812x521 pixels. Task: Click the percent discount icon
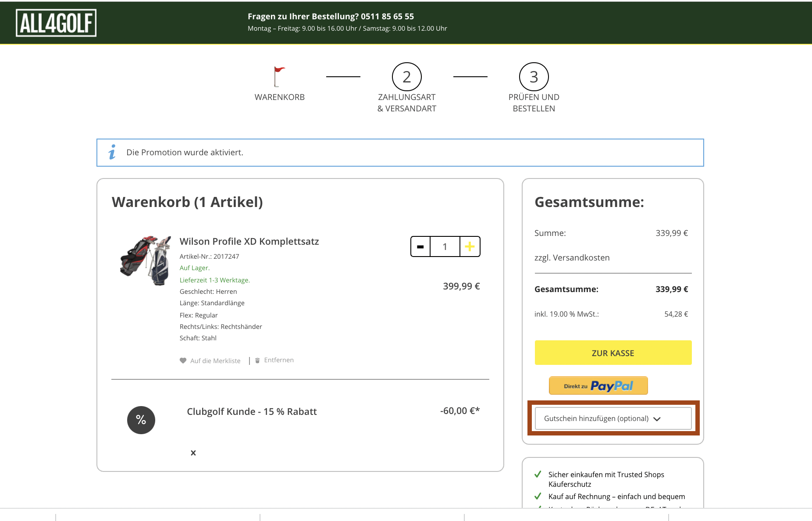coord(141,420)
